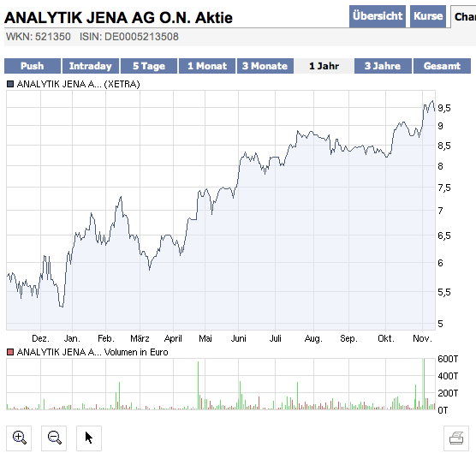Viewport: 476px width, 459px height.
Task: Click the 7,5 price axis value
Action: tap(444, 188)
